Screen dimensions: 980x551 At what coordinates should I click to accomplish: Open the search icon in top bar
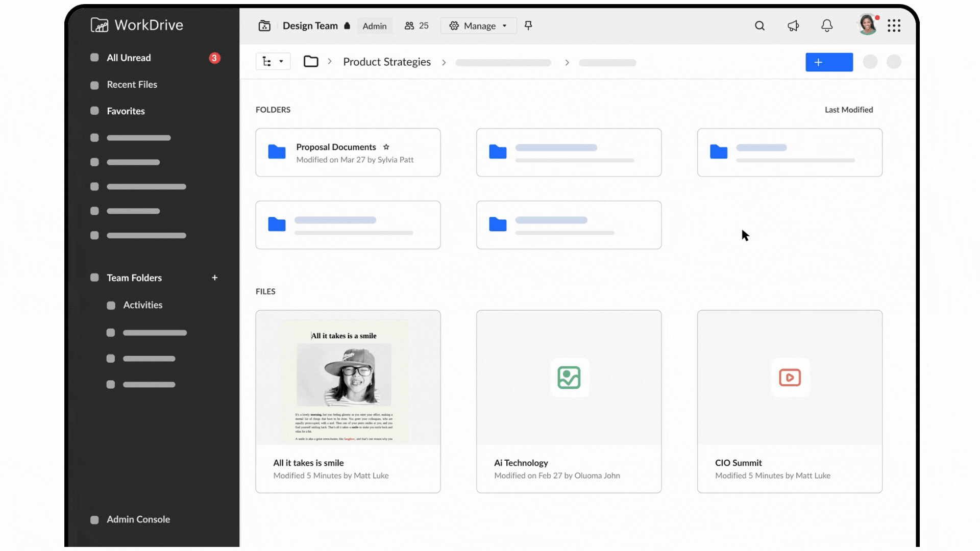[x=759, y=26]
